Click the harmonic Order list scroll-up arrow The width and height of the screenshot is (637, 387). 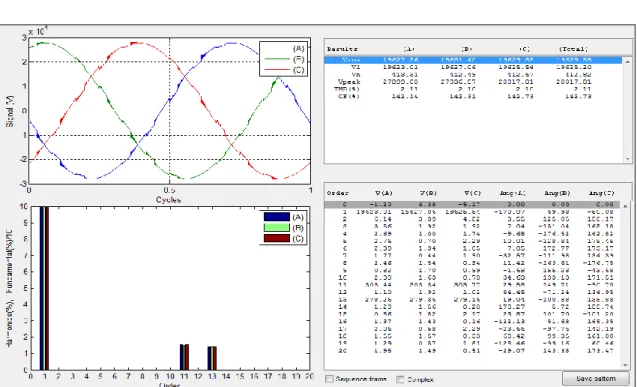click(626, 206)
